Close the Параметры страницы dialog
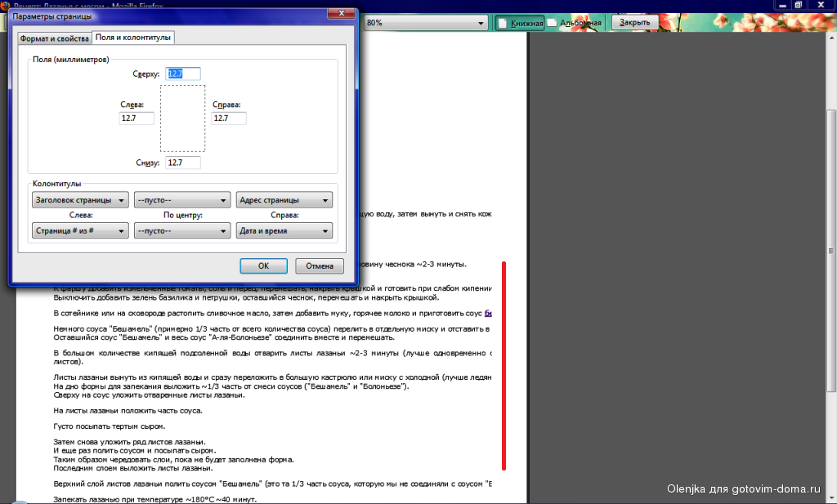 342,13
